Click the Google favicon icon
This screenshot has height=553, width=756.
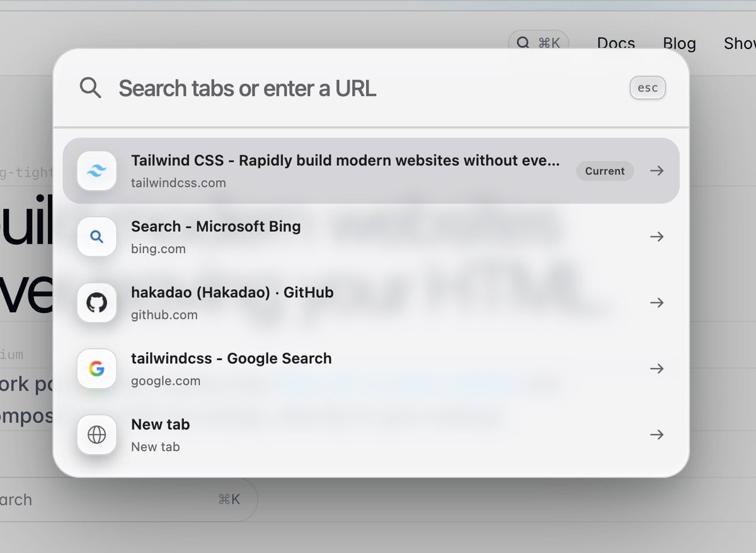pos(96,368)
